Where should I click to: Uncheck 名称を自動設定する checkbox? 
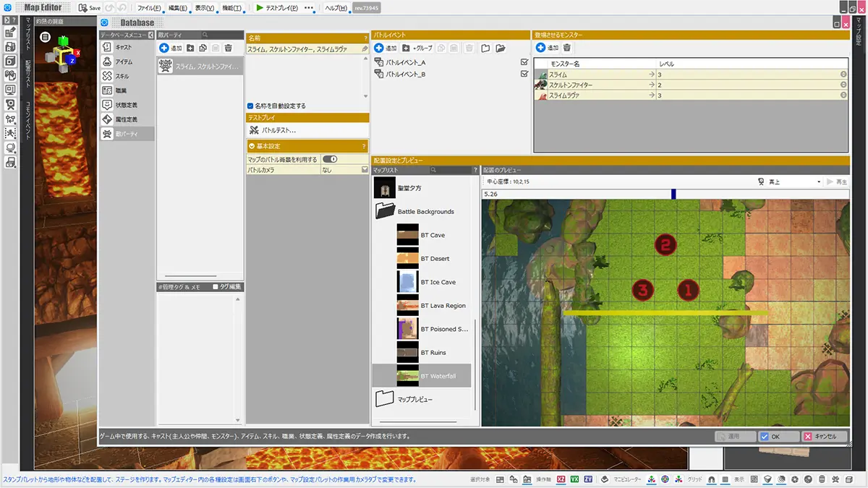pos(250,106)
